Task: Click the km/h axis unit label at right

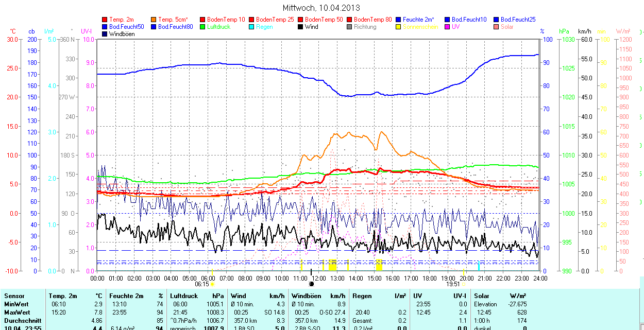Action: [585, 31]
